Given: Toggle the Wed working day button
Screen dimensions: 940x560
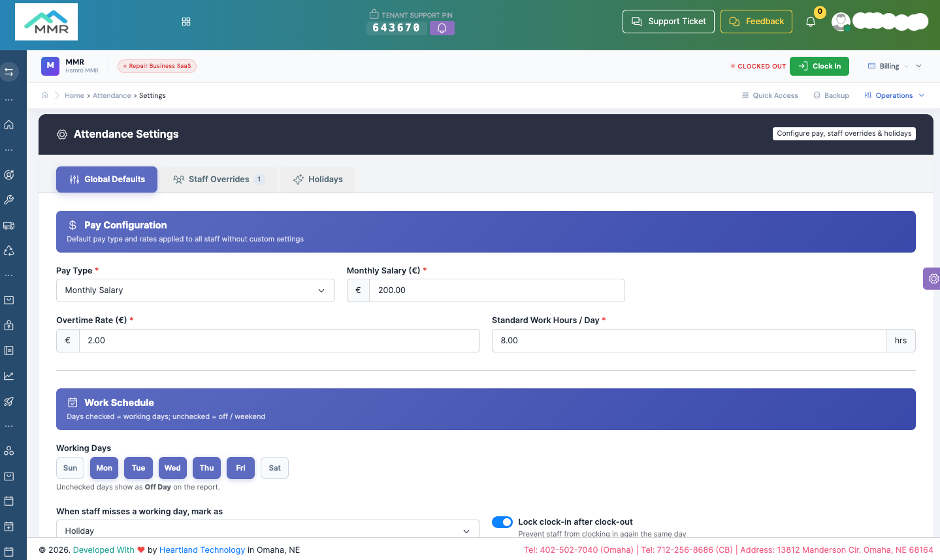Looking at the screenshot, I should click(172, 468).
